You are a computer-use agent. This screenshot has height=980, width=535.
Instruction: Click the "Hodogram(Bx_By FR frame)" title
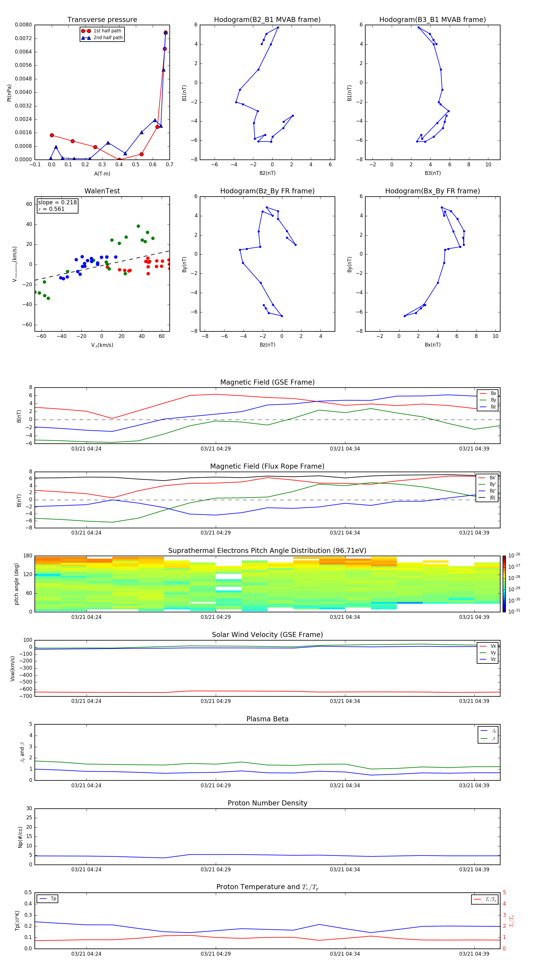432,191
